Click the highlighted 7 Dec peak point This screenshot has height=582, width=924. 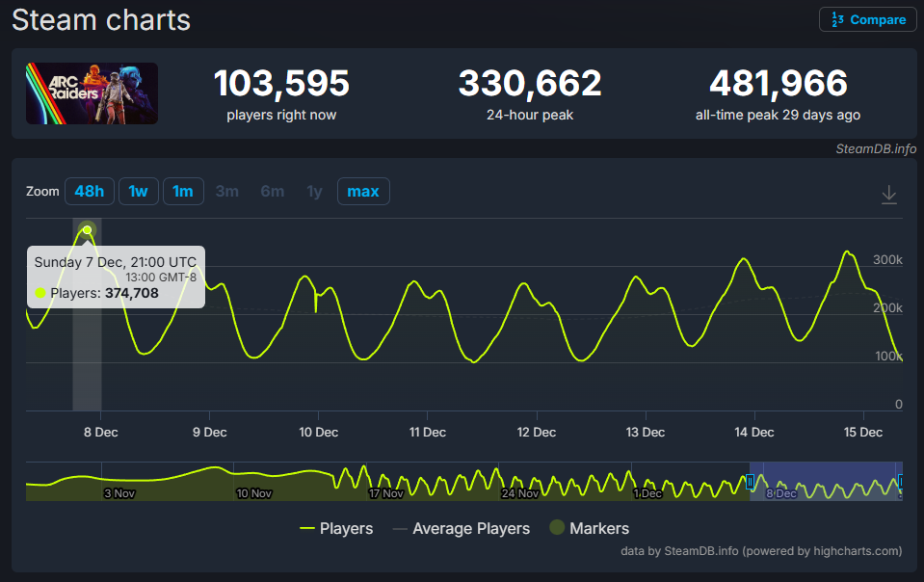[88, 229]
